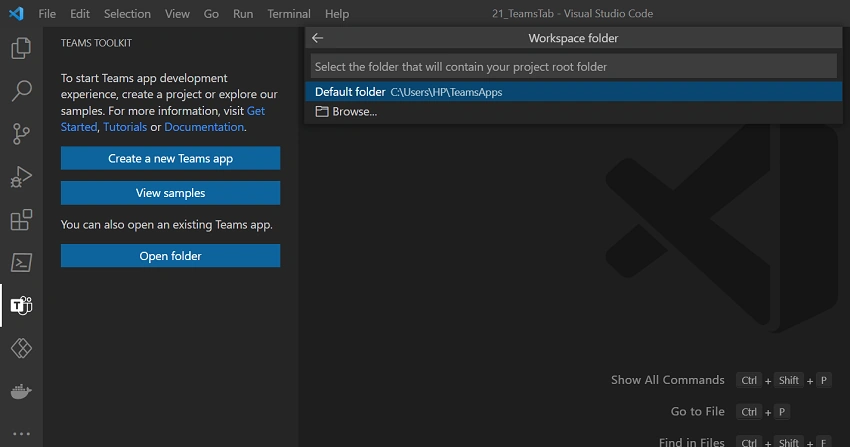
Task: Click the VS Code logo in title bar
Action: click(16, 14)
